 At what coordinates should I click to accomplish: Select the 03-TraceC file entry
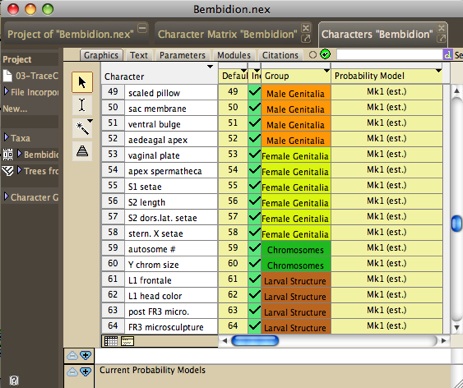pyautogui.click(x=37, y=76)
